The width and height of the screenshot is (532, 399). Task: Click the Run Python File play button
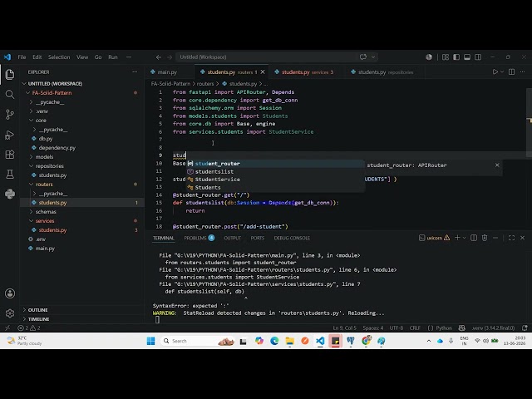click(495, 72)
